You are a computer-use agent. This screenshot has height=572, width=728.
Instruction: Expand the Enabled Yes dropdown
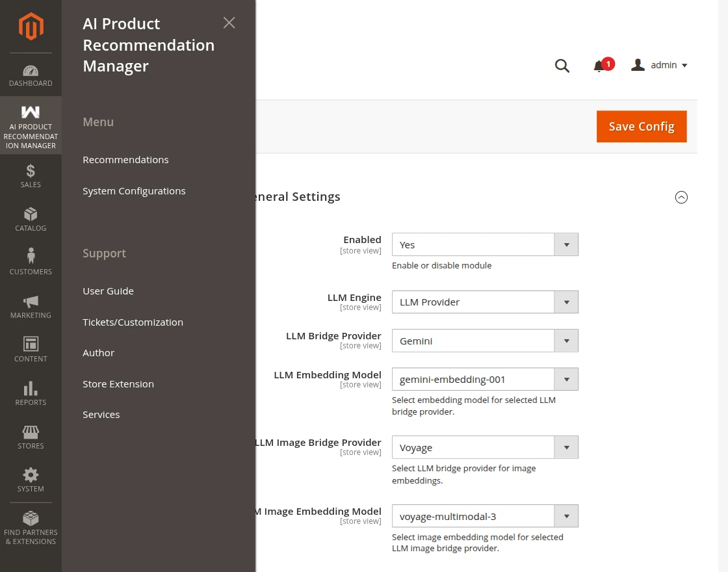pyautogui.click(x=484, y=245)
